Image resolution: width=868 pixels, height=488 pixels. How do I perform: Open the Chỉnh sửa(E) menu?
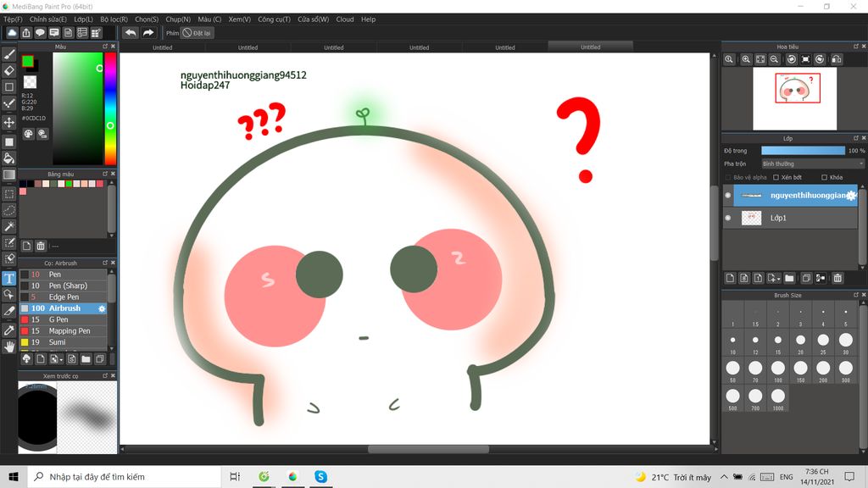pyautogui.click(x=48, y=19)
